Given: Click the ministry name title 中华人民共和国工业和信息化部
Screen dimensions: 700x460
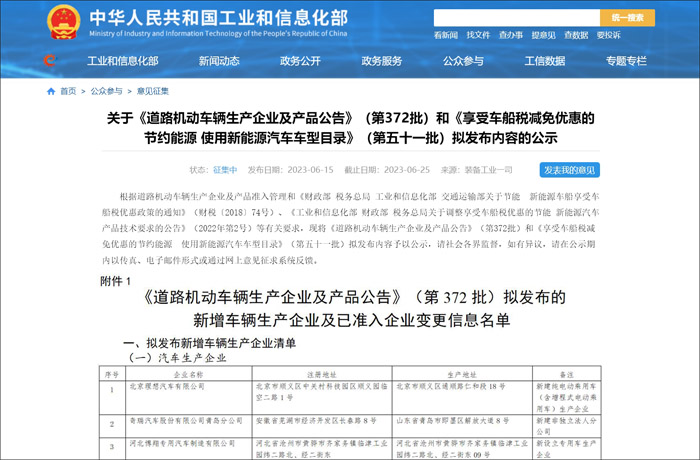Looking at the screenshot, I should [x=219, y=18].
